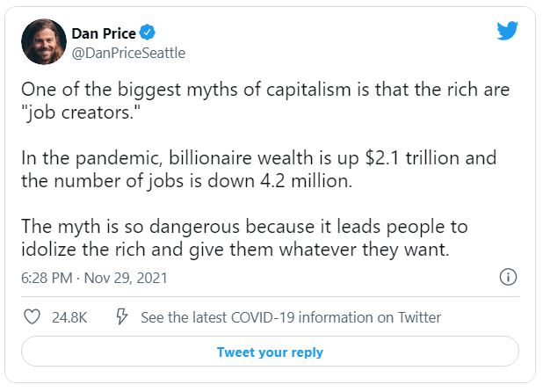This screenshot has height=392, width=543.
Task: View the 24.8K likes count
Action: (x=69, y=317)
